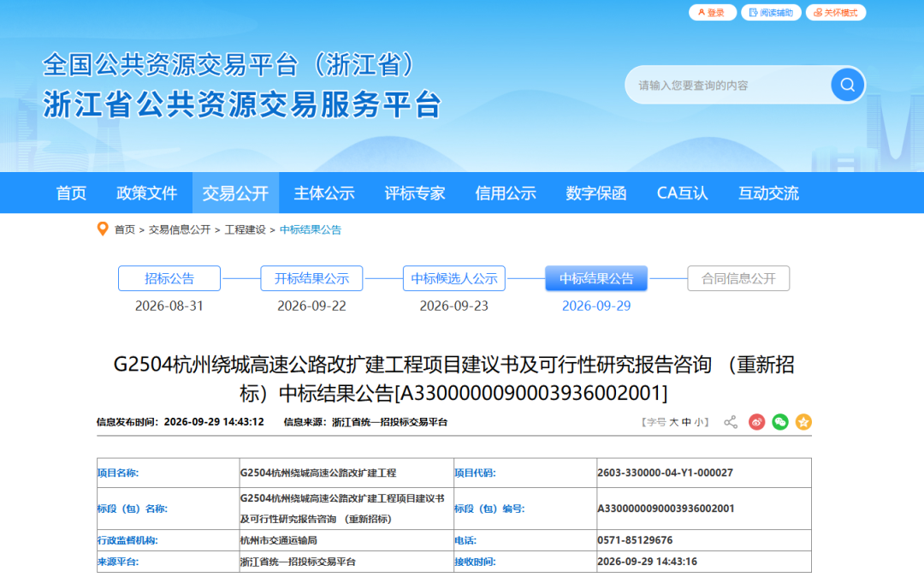The width and height of the screenshot is (924, 583).
Task: Go to 招标公告 stage
Action: (x=169, y=278)
